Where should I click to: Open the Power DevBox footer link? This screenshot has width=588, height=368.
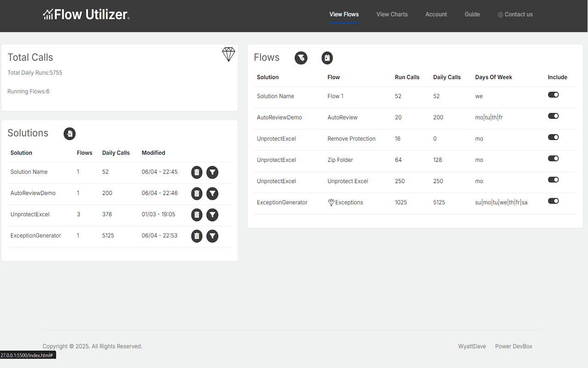tap(514, 346)
